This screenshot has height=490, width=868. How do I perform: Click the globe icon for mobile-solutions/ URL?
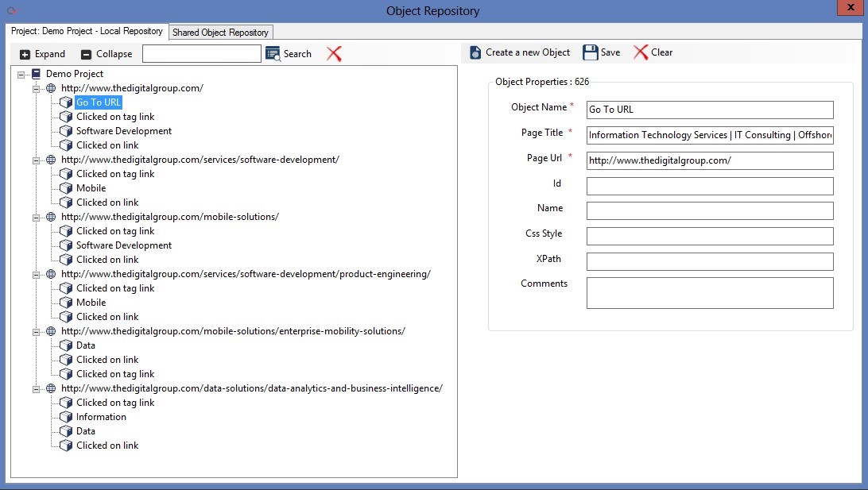[x=51, y=217]
